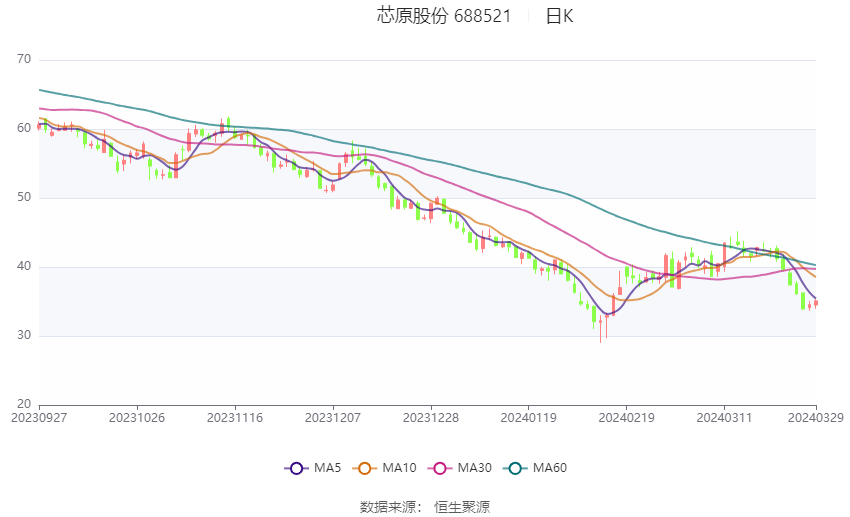The width and height of the screenshot is (850, 517).
Task: Hide the MA60 series via its label
Action: [x=550, y=468]
